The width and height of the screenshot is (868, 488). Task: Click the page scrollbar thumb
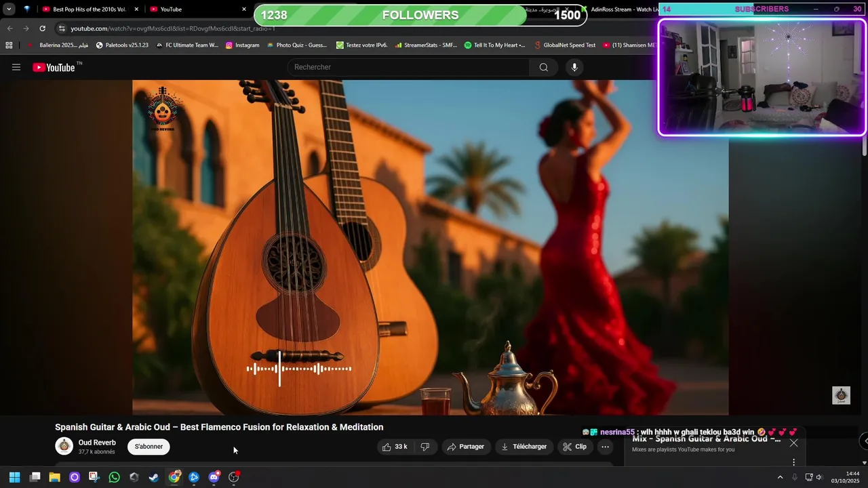(865, 146)
